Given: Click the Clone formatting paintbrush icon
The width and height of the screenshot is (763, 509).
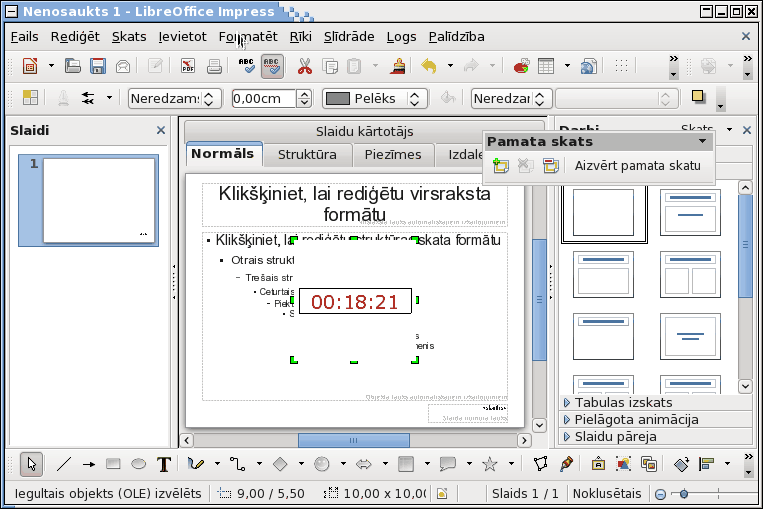Looking at the screenshot, I should (x=398, y=66).
